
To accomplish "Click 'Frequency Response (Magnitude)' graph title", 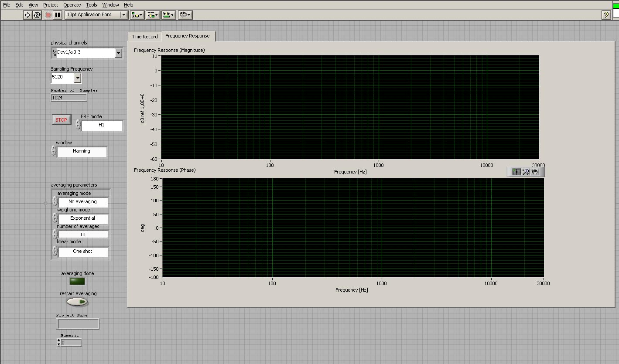I will (x=169, y=50).
